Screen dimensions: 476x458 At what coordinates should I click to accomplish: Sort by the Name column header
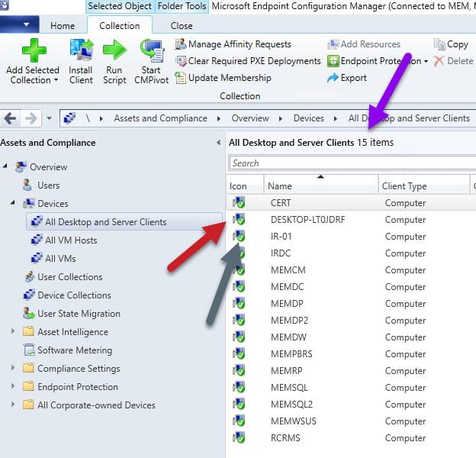point(321,184)
